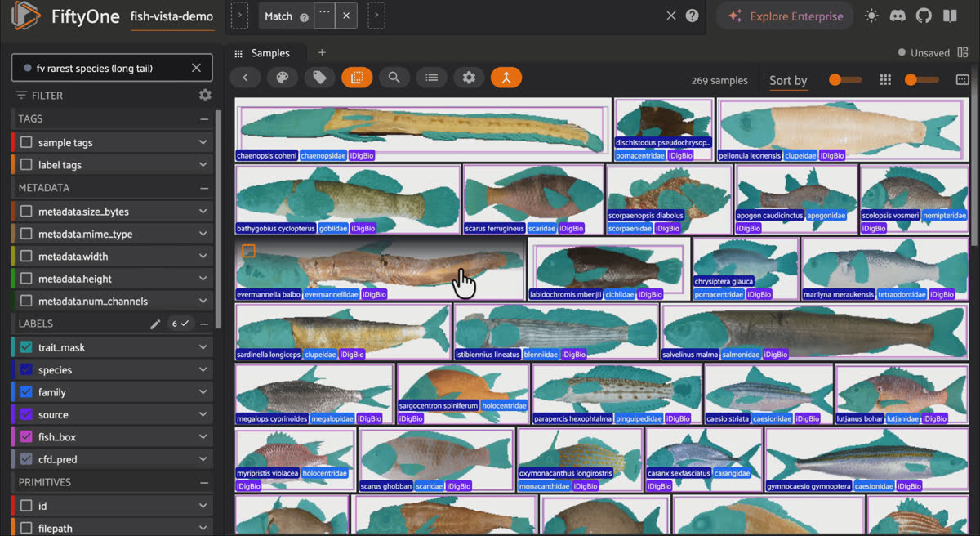Check metadata.mime_type checkbox
Screen dimensions: 980x536
tap(27, 234)
